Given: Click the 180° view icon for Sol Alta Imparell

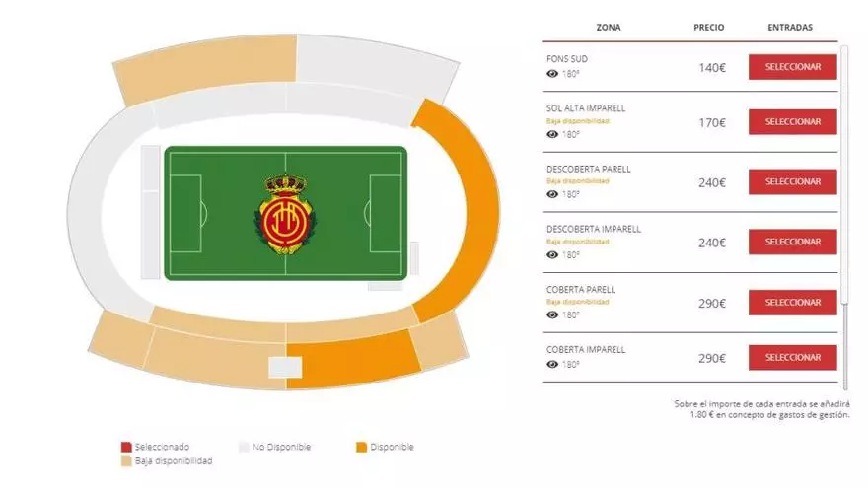Looking at the screenshot, I should (552, 134).
